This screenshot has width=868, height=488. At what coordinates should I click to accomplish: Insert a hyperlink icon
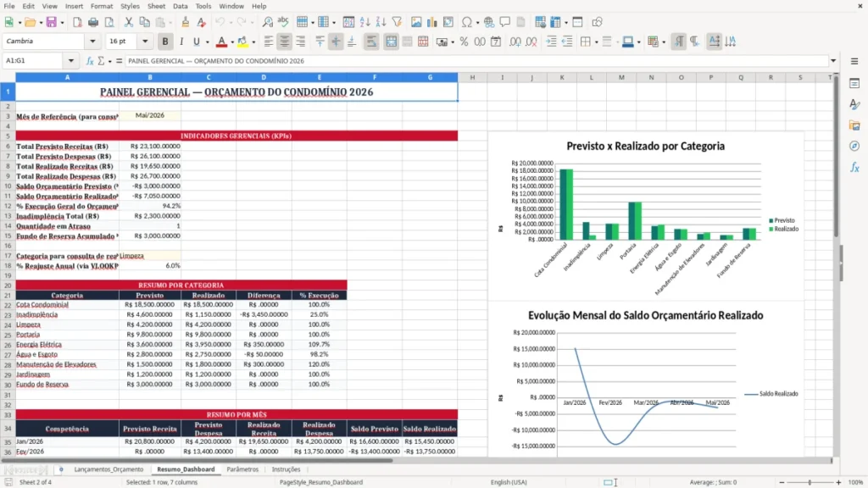coord(489,22)
